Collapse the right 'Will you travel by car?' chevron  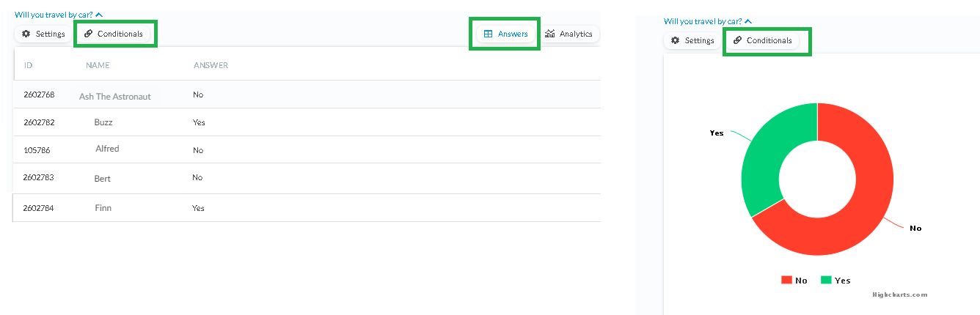(x=748, y=21)
